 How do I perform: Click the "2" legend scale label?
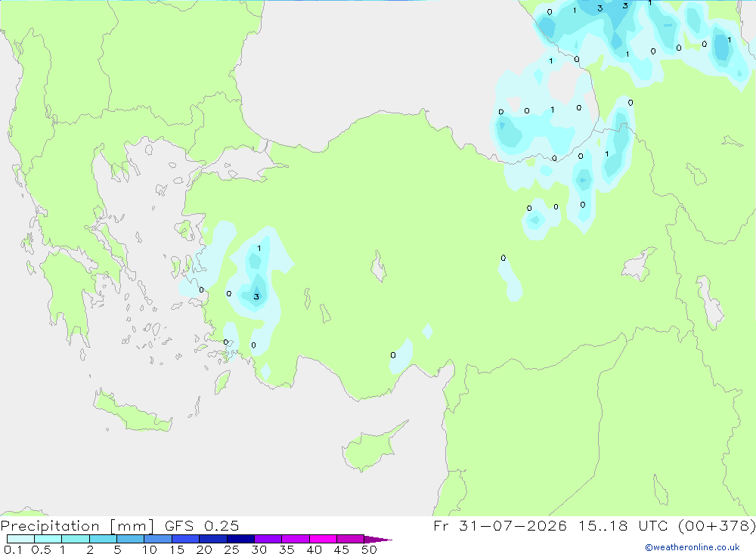(90, 549)
